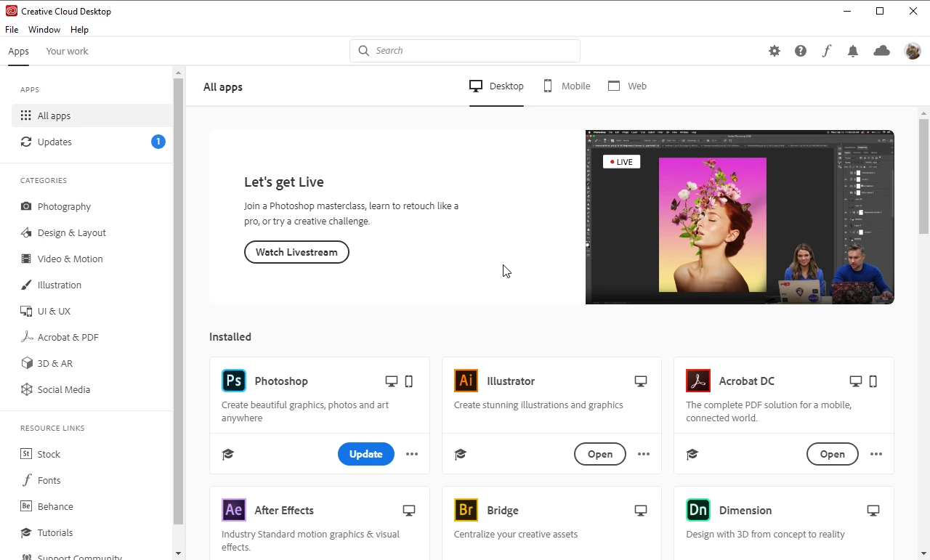This screenshot has height=560, width=930.
Task: Click Acrobat DC's mobile device icon
Action: (x=873, y=381)
